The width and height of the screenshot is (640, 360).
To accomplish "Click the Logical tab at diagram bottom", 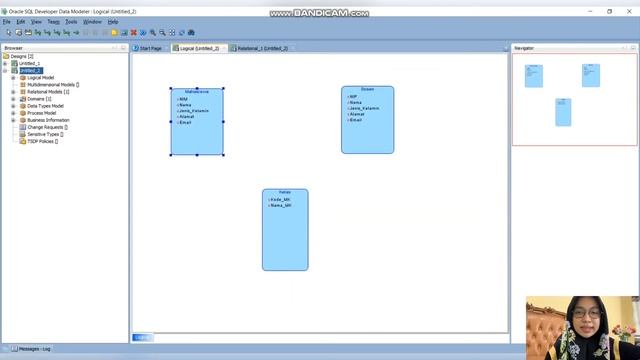I will pyautogui.click(x=142, y=338).
